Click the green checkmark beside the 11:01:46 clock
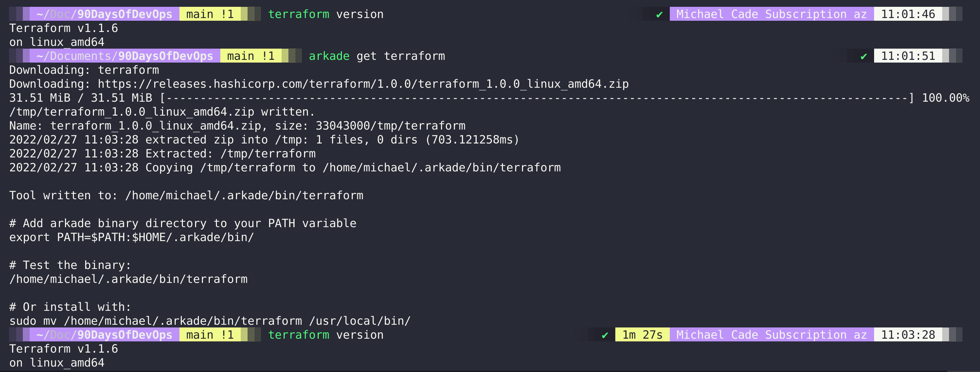The height and width of the screenshot is (372, 980). click(659, 14)
